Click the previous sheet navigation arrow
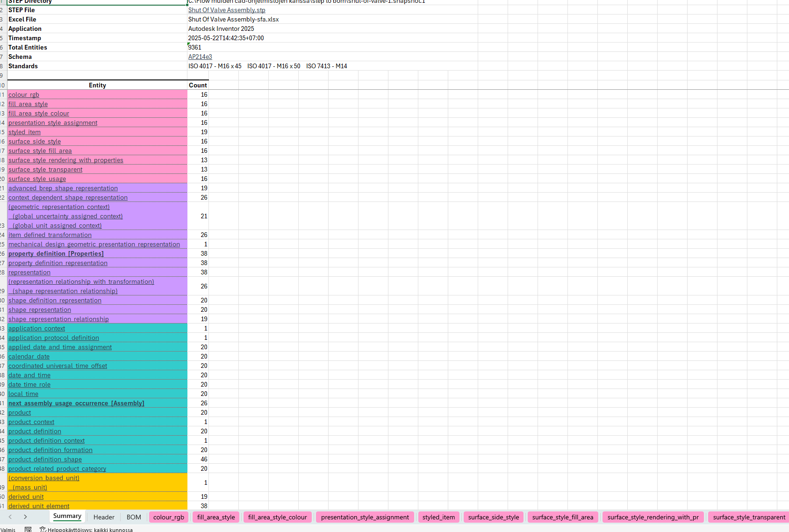The height and width of the screenshot is (532, 789). pyautogui.click(x=10, y=517)
